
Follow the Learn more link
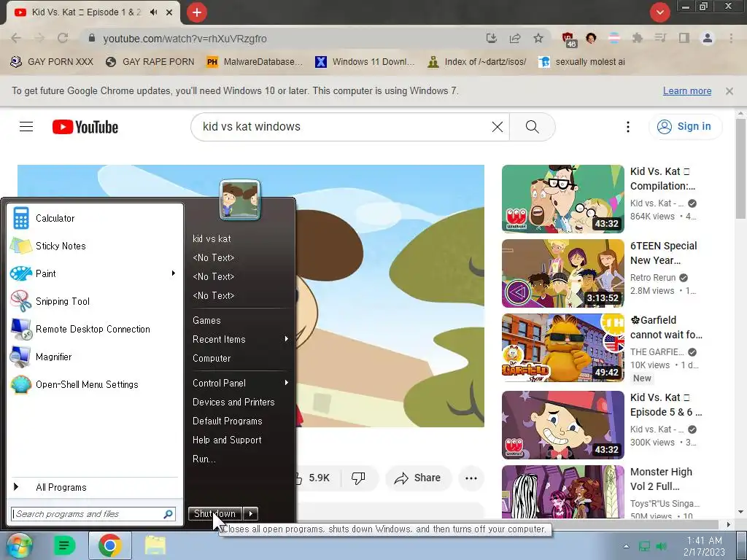(x=687, y=91)
